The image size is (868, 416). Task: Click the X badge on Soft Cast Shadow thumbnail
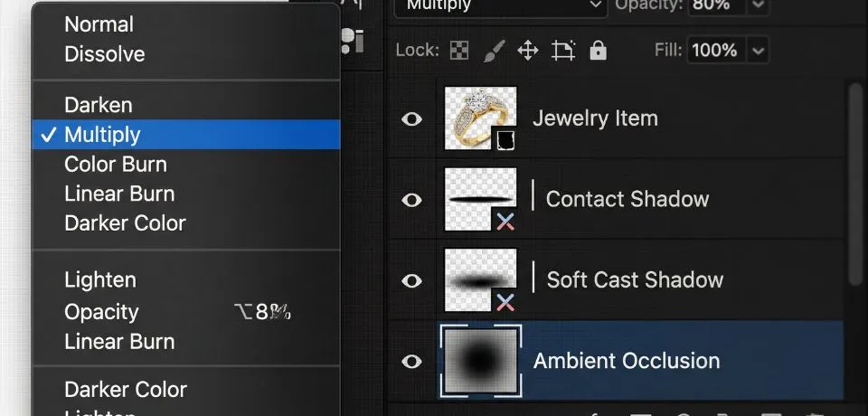pos(505,302)
